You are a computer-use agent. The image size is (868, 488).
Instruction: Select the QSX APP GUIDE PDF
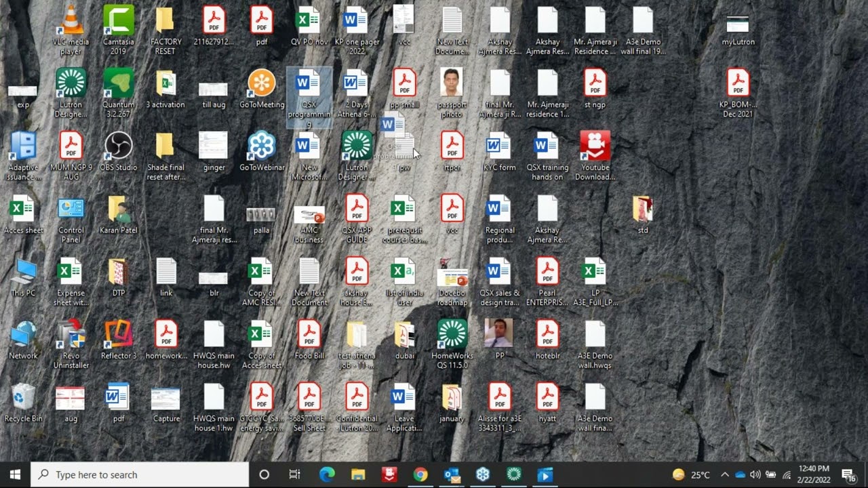pos(357,218)
